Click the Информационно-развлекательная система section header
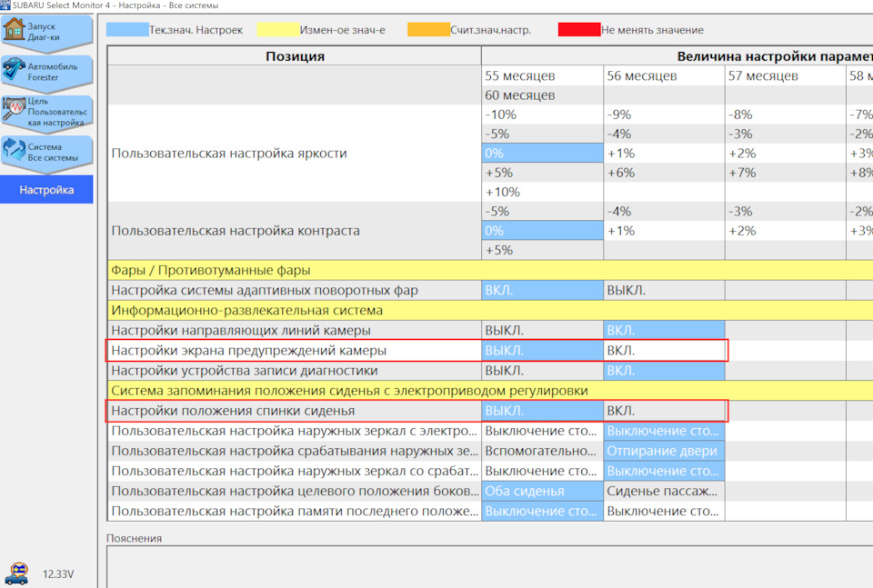This screenshot has width=873, height=588. (490, 311)
